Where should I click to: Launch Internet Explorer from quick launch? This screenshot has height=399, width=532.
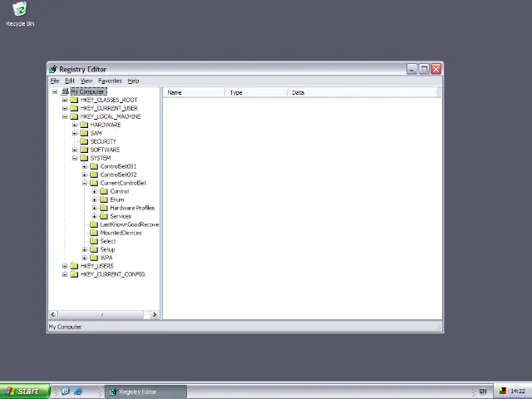point(78,392)
